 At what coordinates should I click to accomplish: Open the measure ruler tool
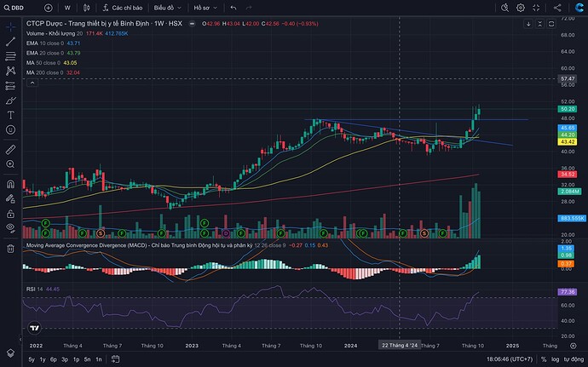pos(10,146)
